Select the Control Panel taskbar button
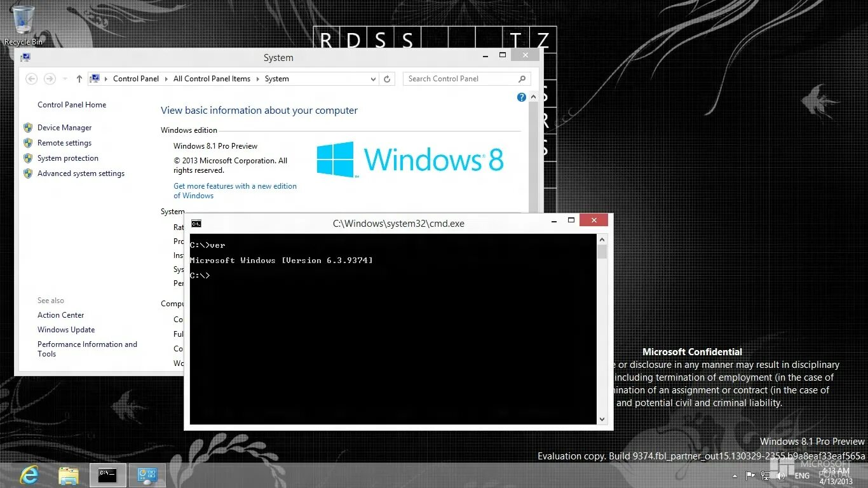This screenshot has width=868, height=488. coord(147,475)
